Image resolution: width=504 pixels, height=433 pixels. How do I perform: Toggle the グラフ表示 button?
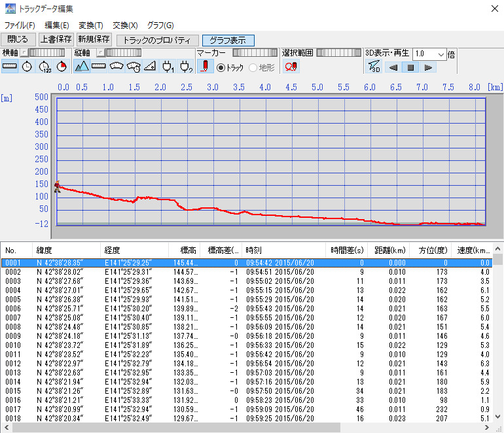pos(227,40)
